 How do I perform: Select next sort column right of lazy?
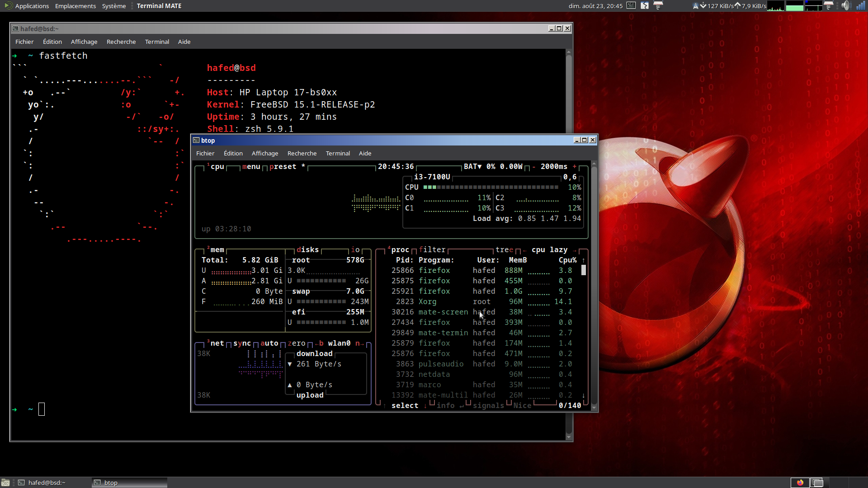(x=575, y=250)
